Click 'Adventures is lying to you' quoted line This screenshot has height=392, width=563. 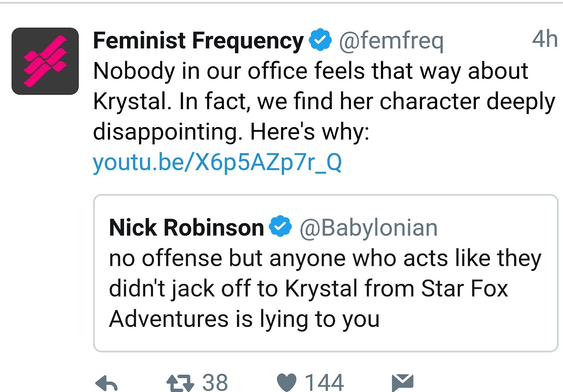pos(244,319)
